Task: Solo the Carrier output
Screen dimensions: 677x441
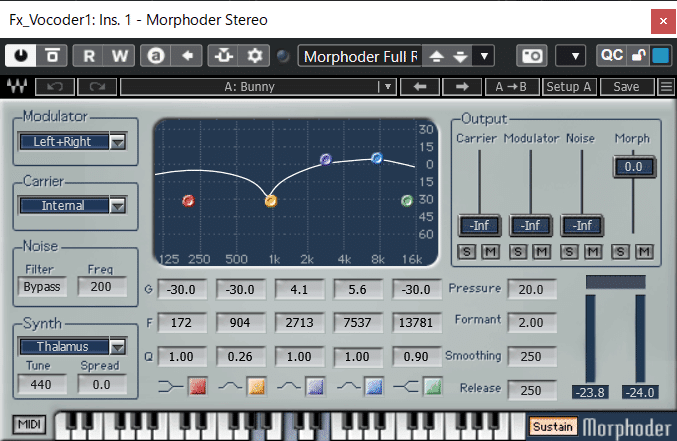Action: (x=467, y=252)
